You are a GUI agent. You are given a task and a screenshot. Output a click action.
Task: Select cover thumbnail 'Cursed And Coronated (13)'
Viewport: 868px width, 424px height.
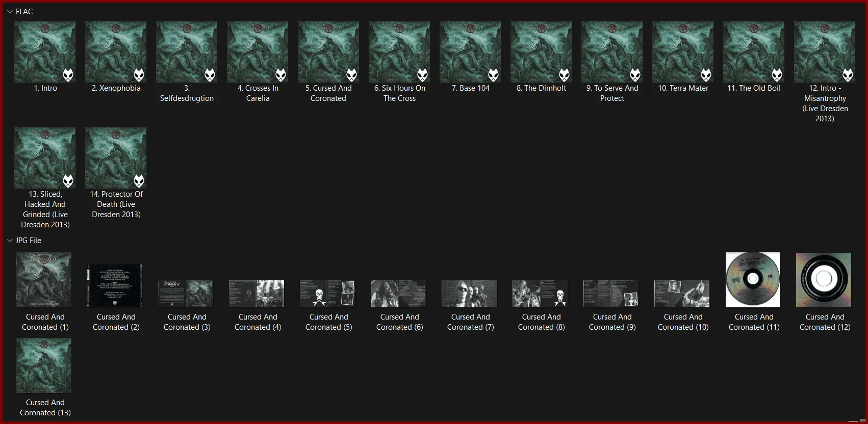[44, 365]
